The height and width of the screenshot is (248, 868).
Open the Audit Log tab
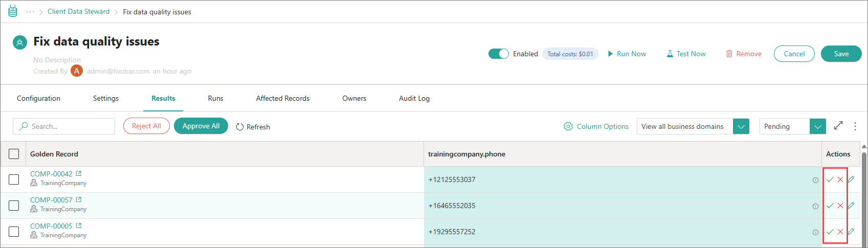414,98
